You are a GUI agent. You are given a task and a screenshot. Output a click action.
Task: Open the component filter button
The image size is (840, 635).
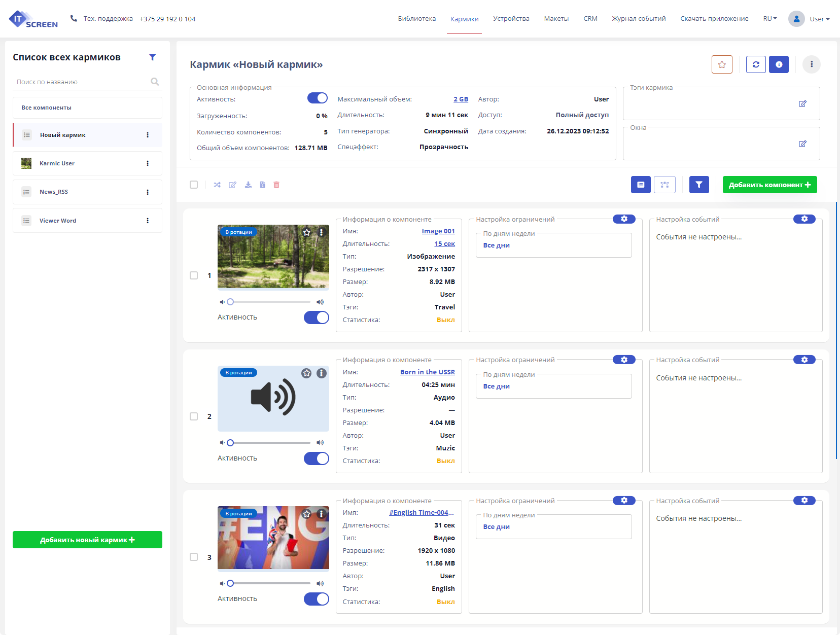(699, 185)
